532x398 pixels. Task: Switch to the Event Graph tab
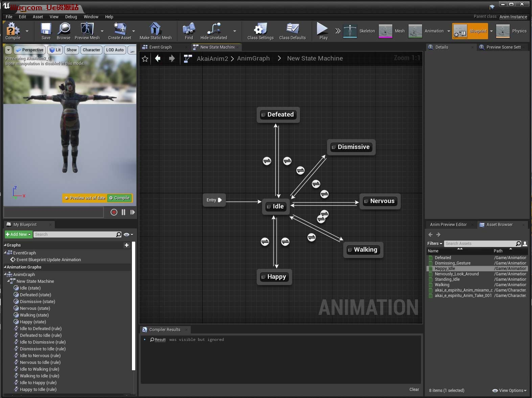[x=160, y=47]
